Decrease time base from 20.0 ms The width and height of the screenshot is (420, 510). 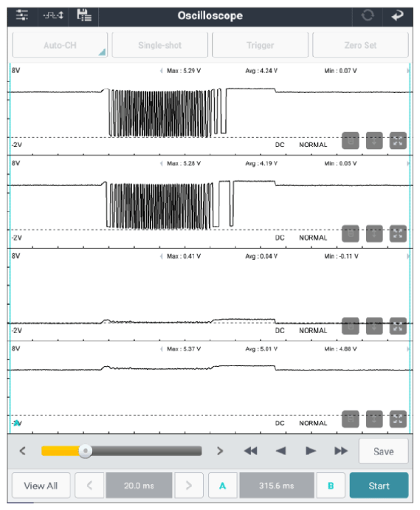[89, 486]
